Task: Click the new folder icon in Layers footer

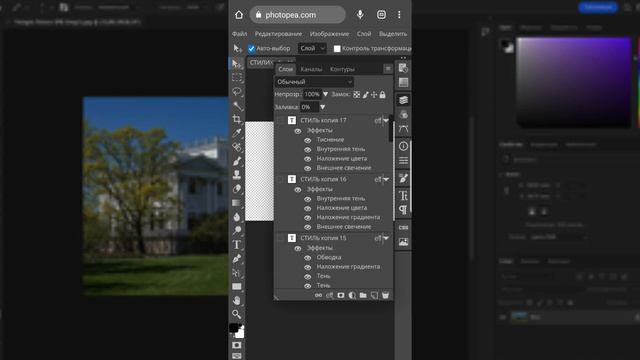Action: pyautogui.click(x=363, y=295)
